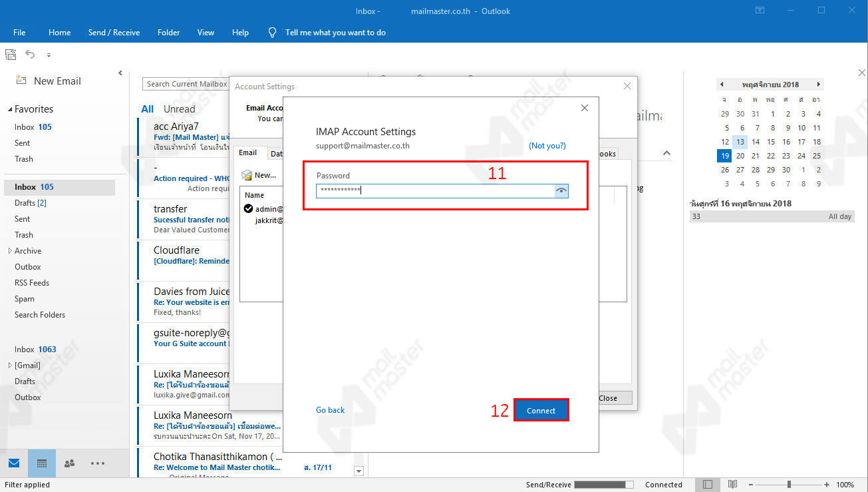Open the Send / Receive tab

click(x=114, y=32)
